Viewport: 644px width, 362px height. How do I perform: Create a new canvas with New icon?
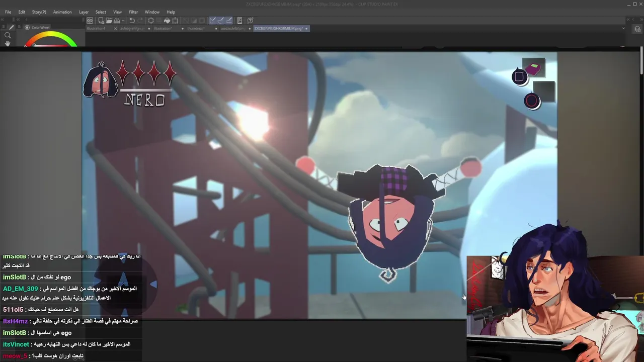coord(101,21)
